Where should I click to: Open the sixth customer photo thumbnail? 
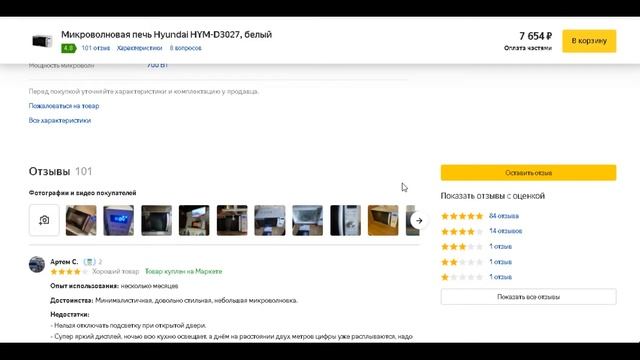pos(270,220)
